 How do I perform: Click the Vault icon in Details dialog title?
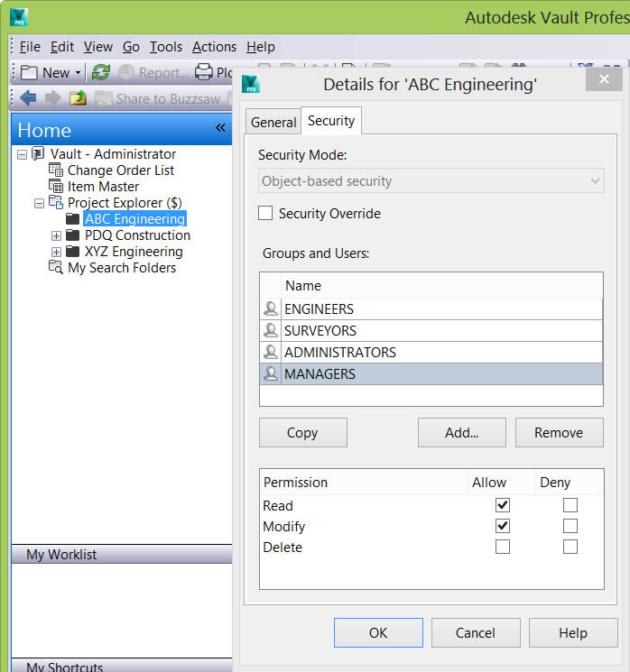tap(251, 84)
